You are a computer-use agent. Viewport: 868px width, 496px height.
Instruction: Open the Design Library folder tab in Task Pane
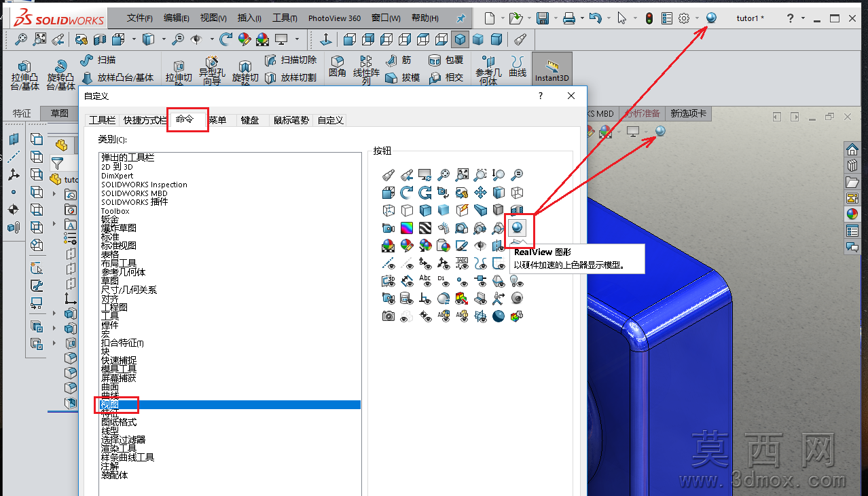click(x=852, y=181)
